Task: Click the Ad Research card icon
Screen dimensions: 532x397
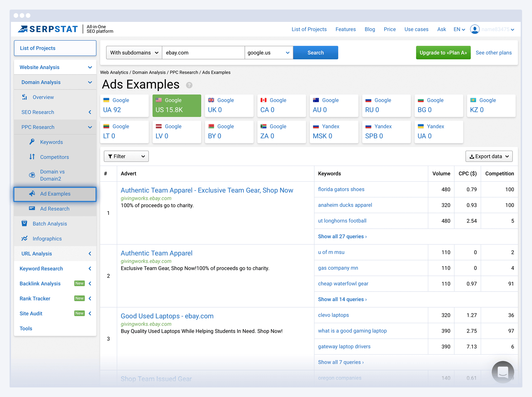Action: pos(32,208)
